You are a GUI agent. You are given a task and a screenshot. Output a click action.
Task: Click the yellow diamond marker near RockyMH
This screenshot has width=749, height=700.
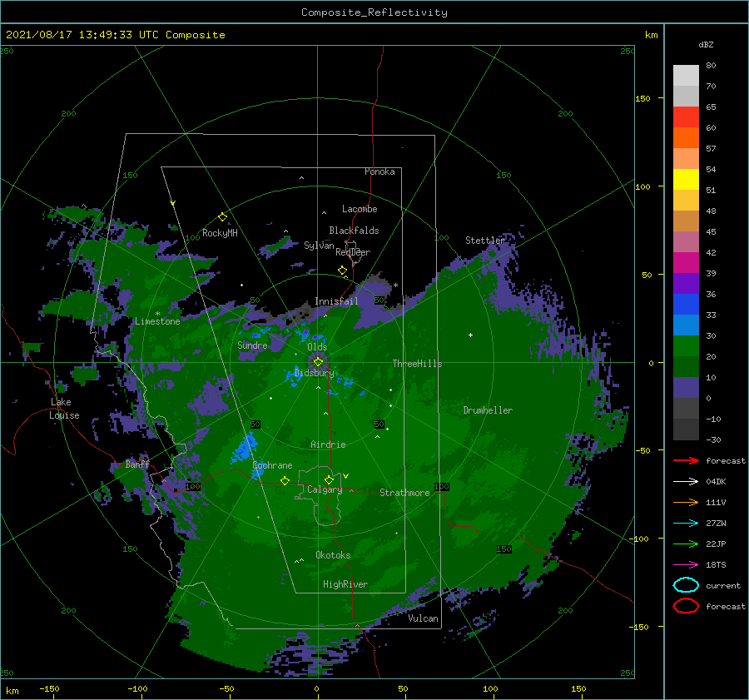click(x=222, y=217)
